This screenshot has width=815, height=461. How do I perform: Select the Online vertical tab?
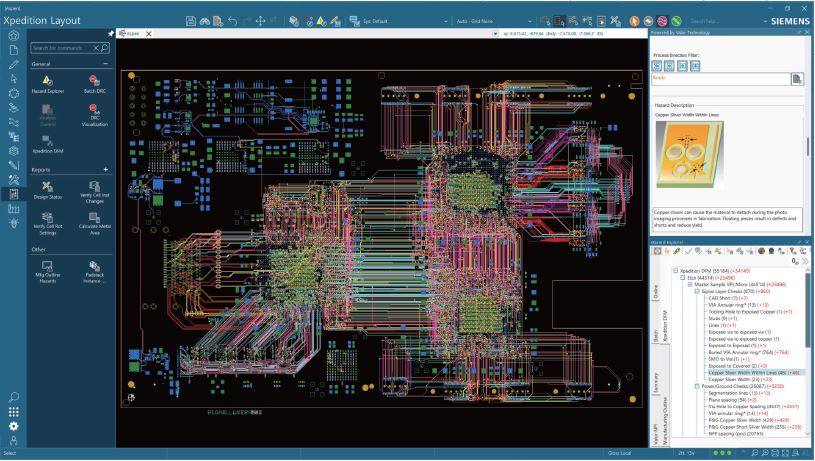pyautogui.click(x=655, y=291)
